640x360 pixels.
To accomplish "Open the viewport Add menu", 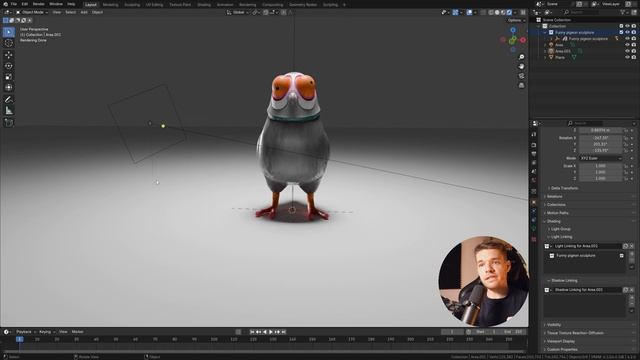I will [x=84, y=12].
